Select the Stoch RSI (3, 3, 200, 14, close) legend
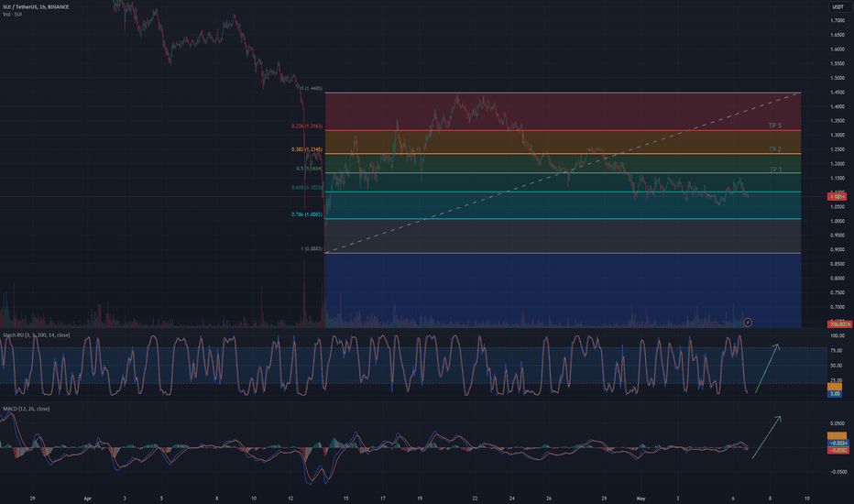Screen dimensions: 854x504 click(37, 335)
